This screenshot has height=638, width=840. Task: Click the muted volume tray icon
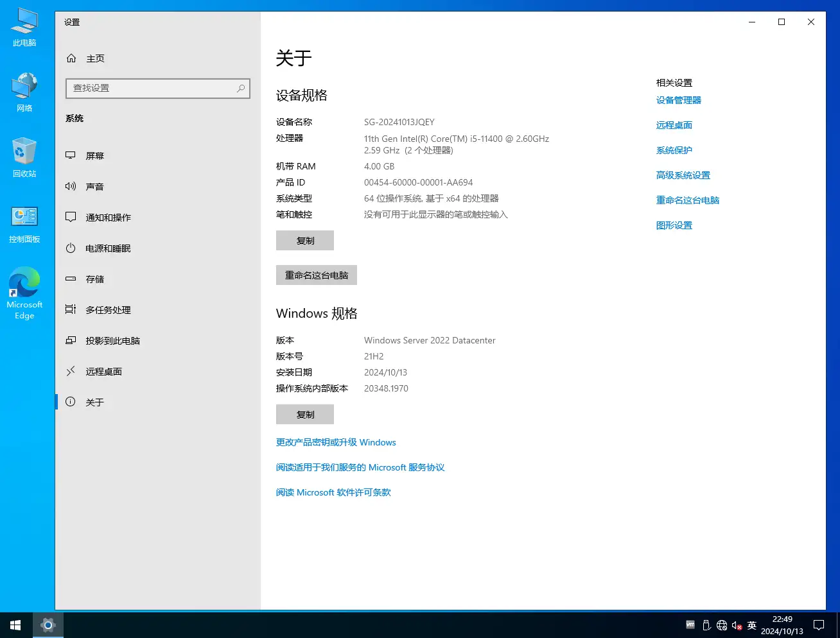(x=737, y=625)
